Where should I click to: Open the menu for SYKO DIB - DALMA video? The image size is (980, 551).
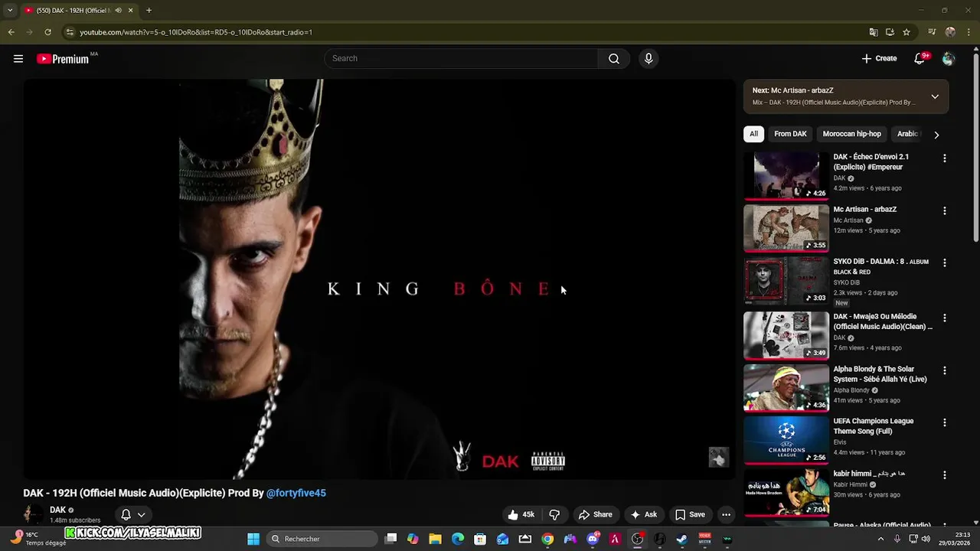point(944,262)
